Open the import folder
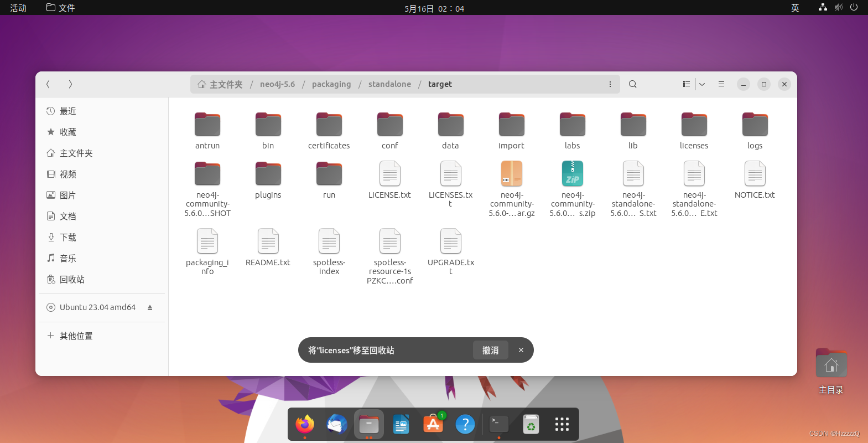Image resolution: width=868 pixels, height=443 pixels. tap(512, 131)
